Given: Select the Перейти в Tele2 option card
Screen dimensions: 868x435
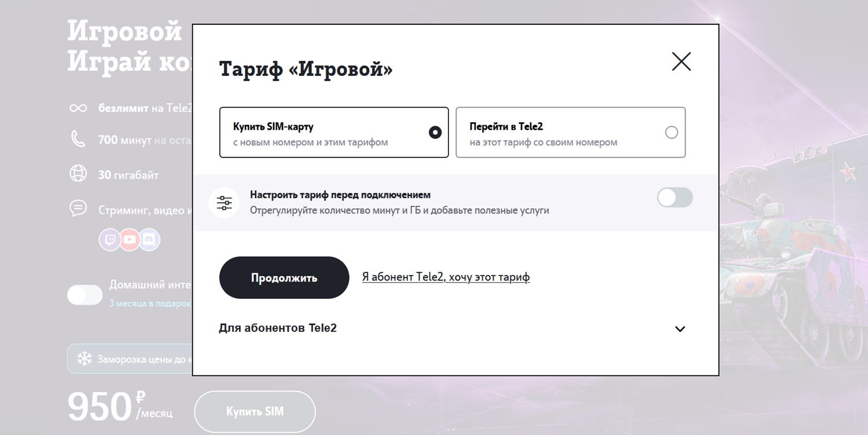Looking at the screenshot, I should point(571,132).
